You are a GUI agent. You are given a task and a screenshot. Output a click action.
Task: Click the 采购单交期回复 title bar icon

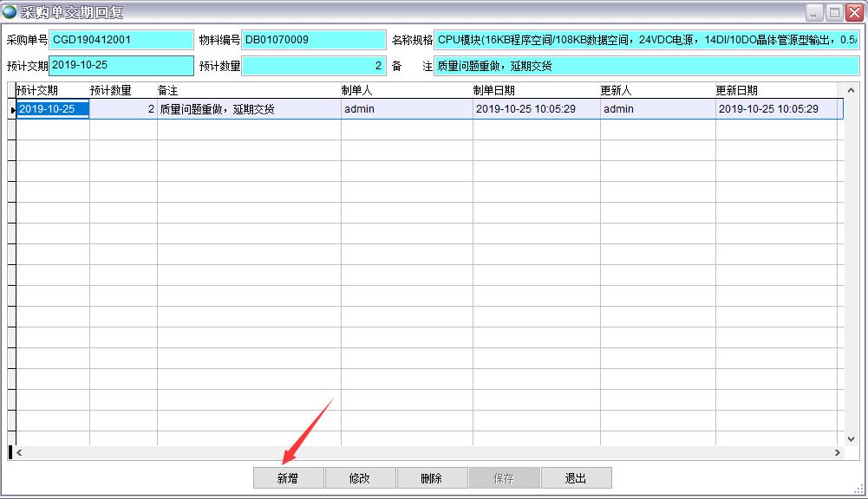pos(10,11)
